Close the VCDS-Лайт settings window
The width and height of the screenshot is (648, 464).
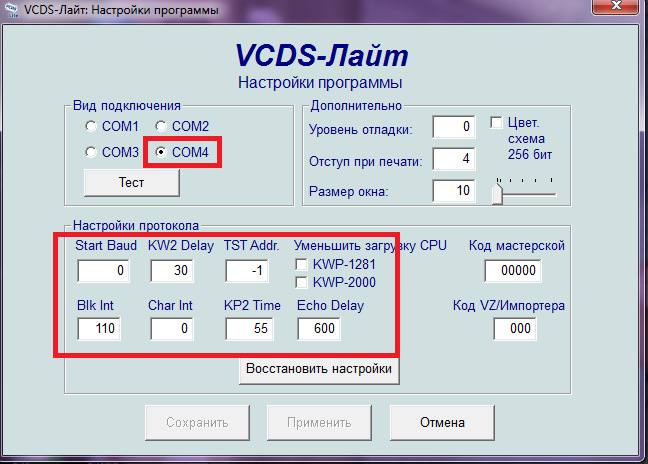pos(615,6)
